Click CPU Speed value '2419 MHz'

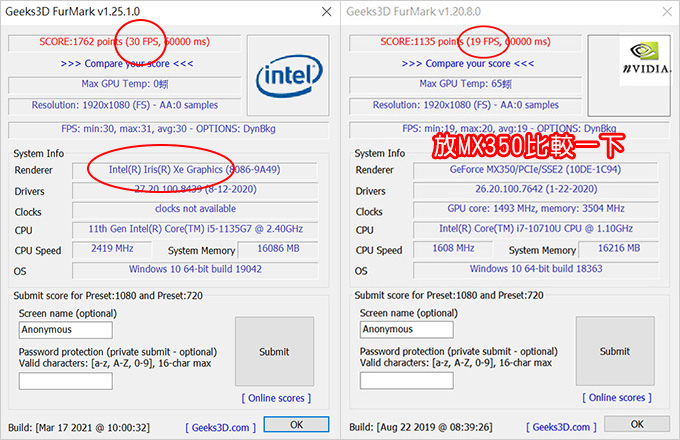click(x=112, y=248)
